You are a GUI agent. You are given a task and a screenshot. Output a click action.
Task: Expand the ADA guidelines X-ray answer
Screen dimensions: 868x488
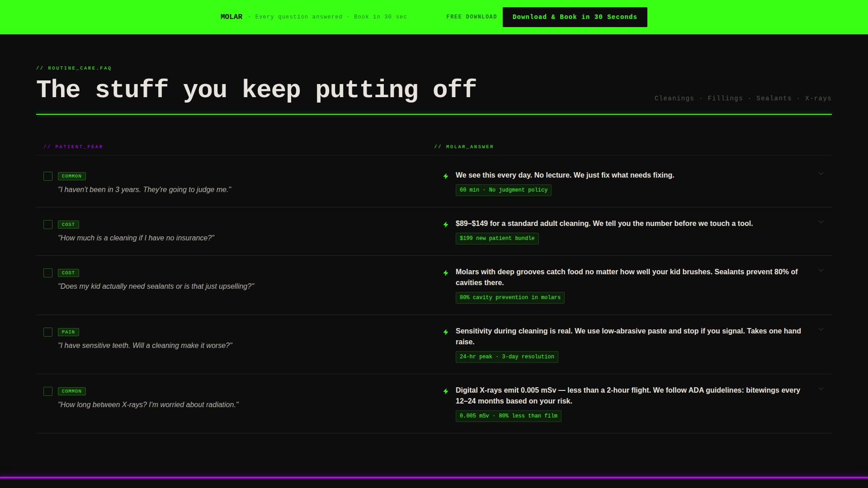tap(821, 389)
